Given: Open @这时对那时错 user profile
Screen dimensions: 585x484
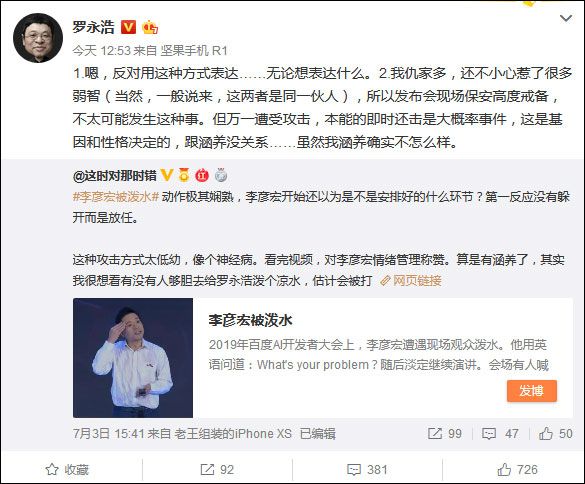Looking at the screenshot, I should [115, 175].
